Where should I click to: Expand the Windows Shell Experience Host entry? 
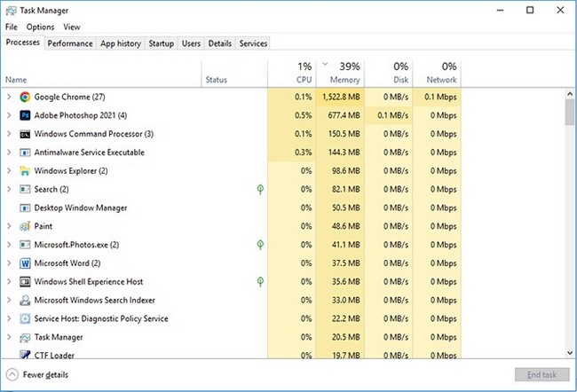pos(9,282)
